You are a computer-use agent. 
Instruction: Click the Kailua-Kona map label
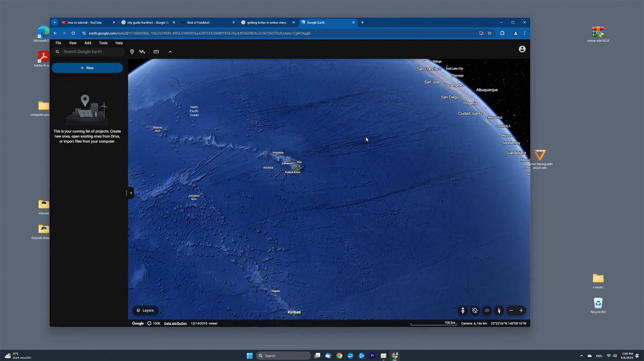point(293,172)
